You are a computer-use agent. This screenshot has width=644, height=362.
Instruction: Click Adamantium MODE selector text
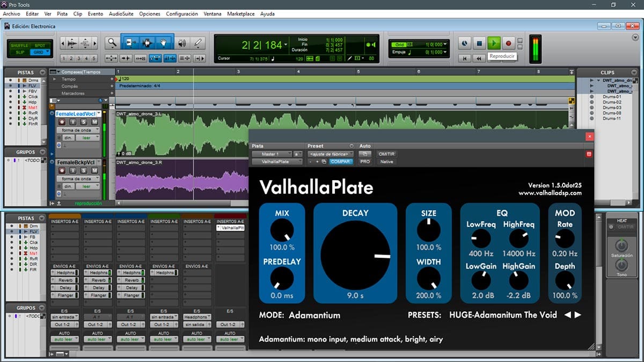pos(314,315)
